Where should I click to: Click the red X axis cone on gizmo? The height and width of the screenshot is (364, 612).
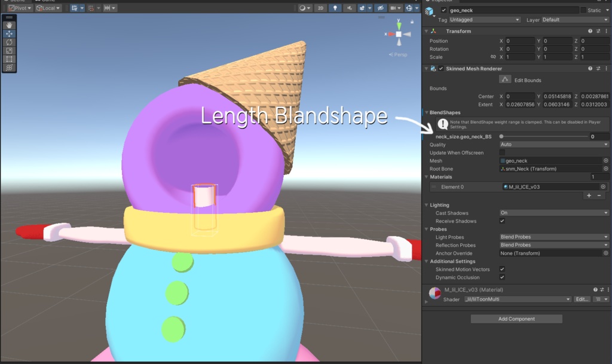click(391, 34)
